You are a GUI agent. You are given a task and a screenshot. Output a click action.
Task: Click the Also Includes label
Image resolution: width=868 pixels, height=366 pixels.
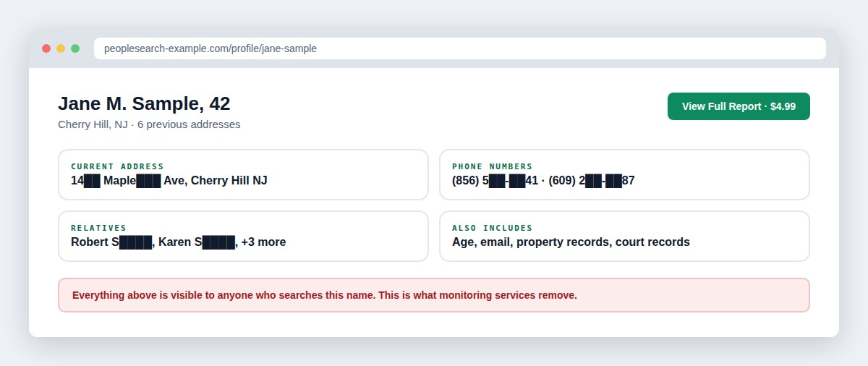tap(492, 228)
